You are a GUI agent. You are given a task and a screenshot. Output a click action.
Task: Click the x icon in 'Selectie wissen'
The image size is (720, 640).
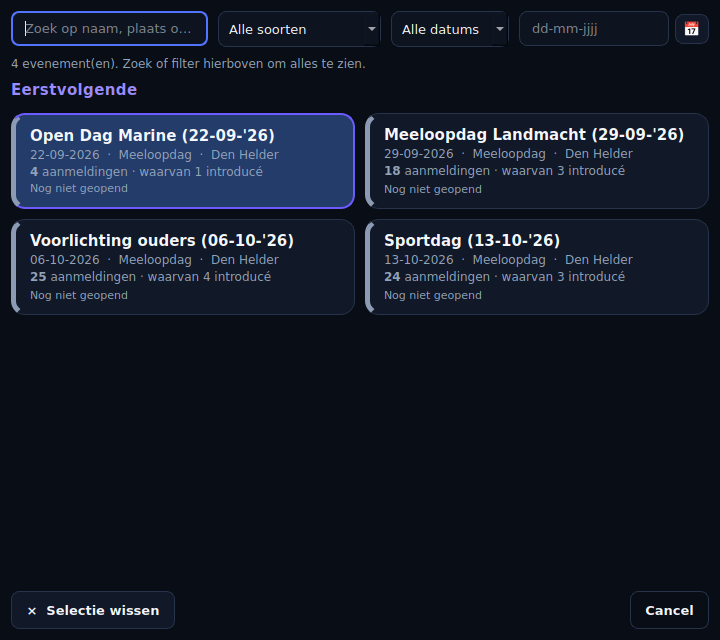tap(32, 611)
